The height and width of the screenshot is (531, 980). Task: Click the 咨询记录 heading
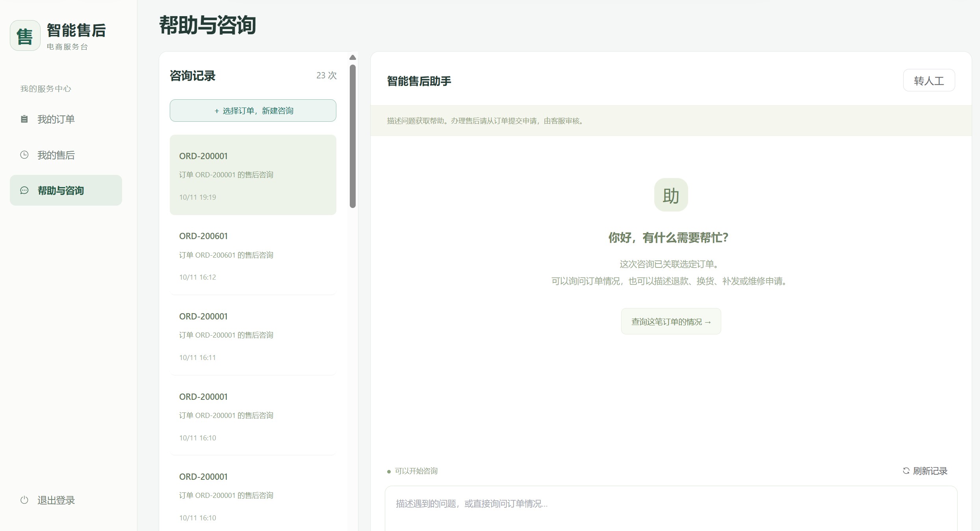click(193, 76)
